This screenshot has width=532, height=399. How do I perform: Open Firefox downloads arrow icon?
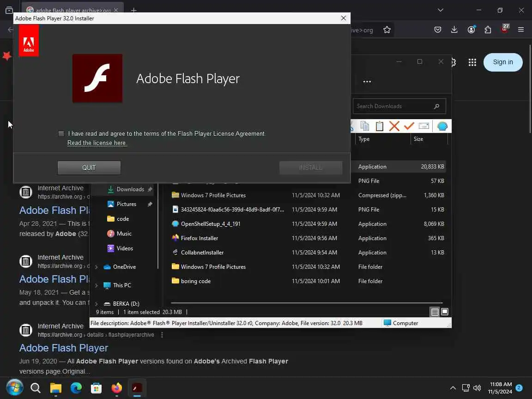coord(454,30)
